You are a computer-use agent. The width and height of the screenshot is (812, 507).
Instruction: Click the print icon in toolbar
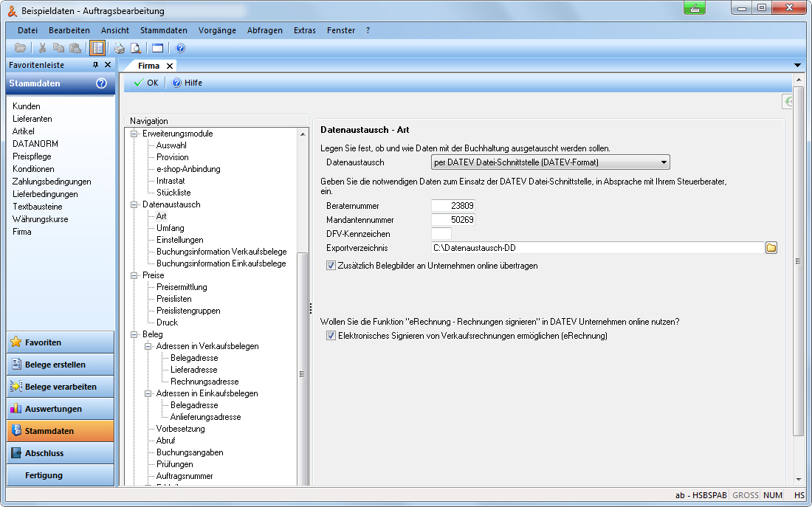120,48
